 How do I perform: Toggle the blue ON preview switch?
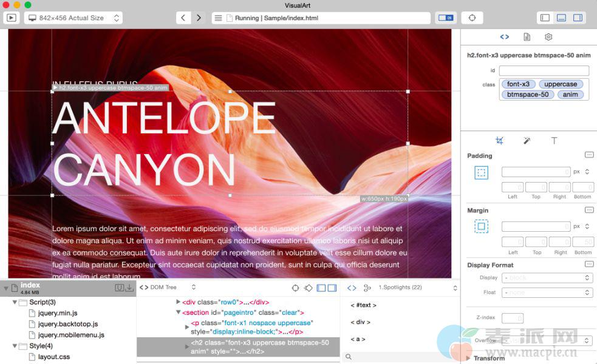pyautogui.click(x=445, y=18)
